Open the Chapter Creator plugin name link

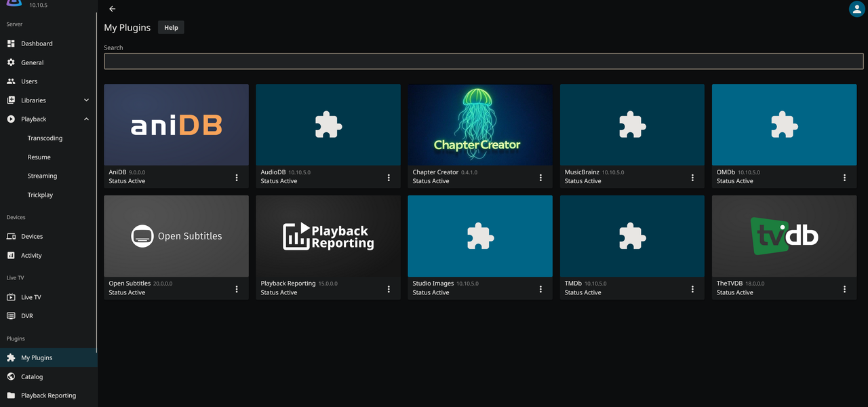pos(435,172)
